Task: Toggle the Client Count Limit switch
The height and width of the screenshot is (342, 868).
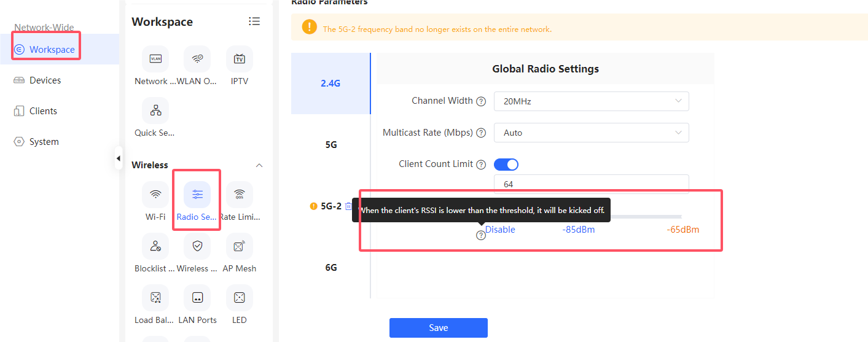Action: (506, 165)
